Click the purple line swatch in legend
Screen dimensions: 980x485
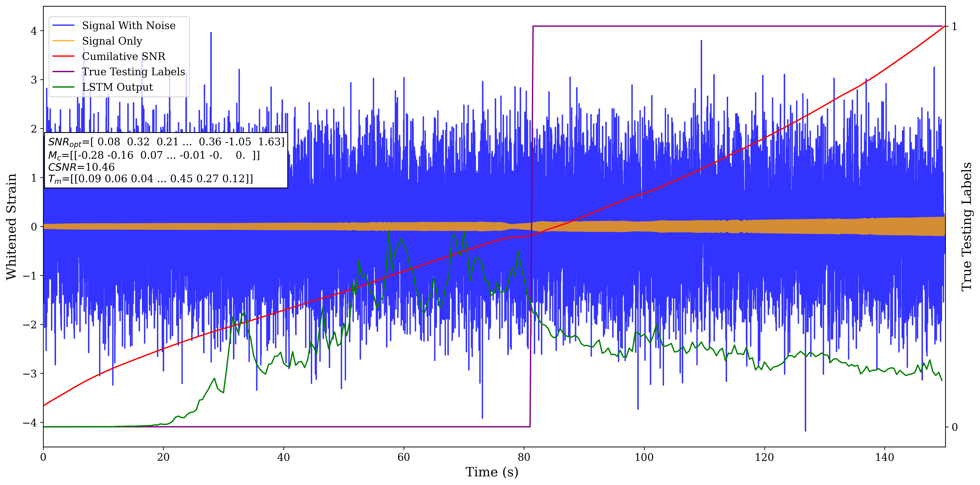(63, 72)
